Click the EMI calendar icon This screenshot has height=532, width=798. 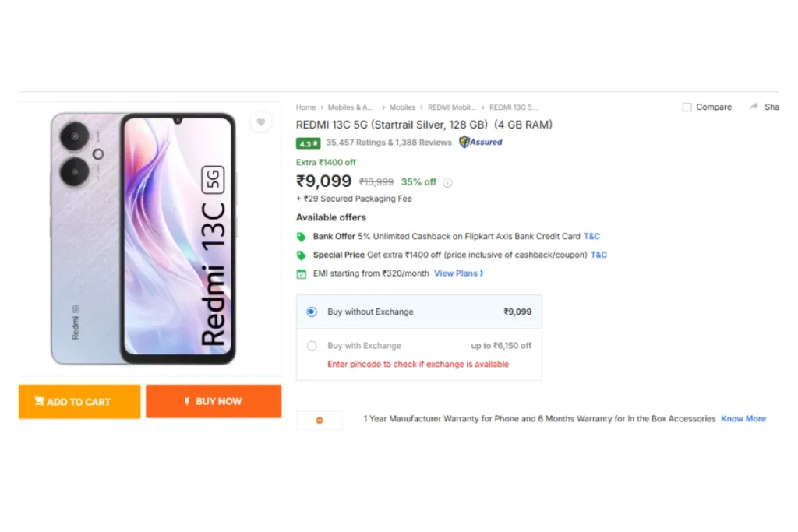point(302,274)
